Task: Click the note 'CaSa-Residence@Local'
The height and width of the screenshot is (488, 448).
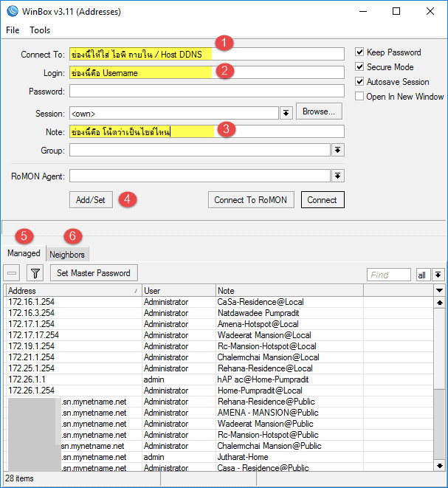Action: coord(261,302)
